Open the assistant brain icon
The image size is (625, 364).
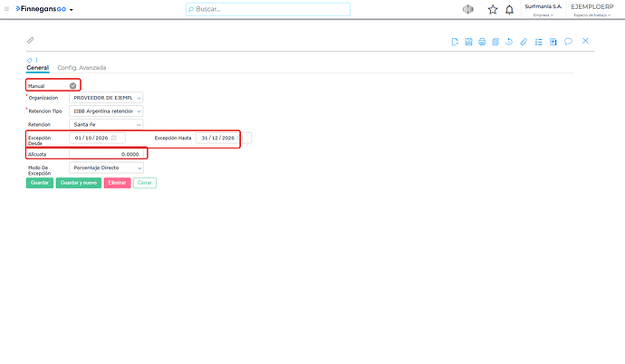pos(468,9)
